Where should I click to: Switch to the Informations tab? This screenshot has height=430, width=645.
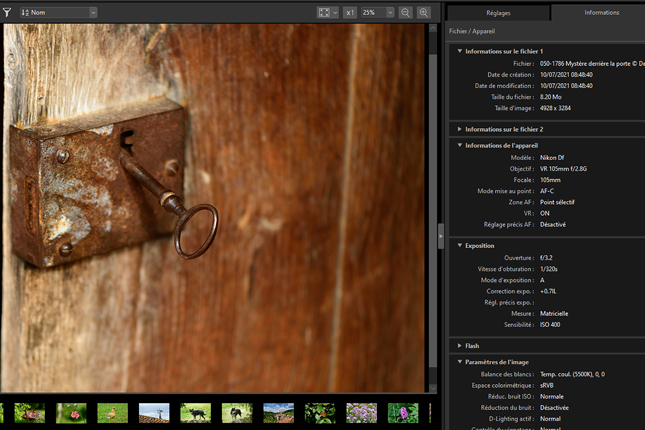pyautogui.click(x=601, y=13)
